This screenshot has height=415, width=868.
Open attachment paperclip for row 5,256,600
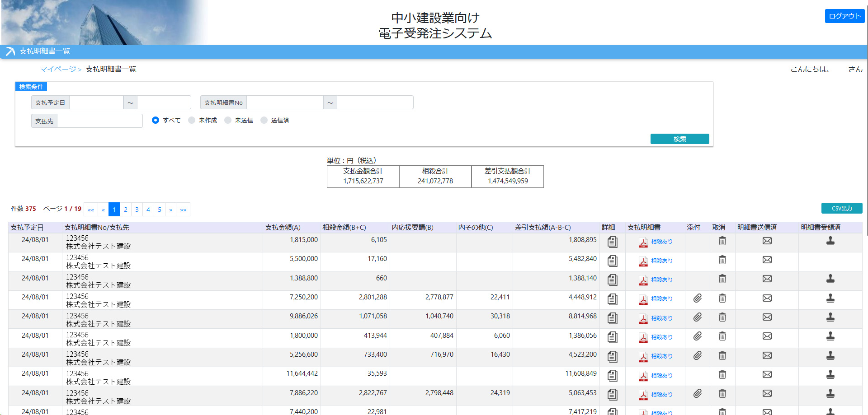click(698, 356)
